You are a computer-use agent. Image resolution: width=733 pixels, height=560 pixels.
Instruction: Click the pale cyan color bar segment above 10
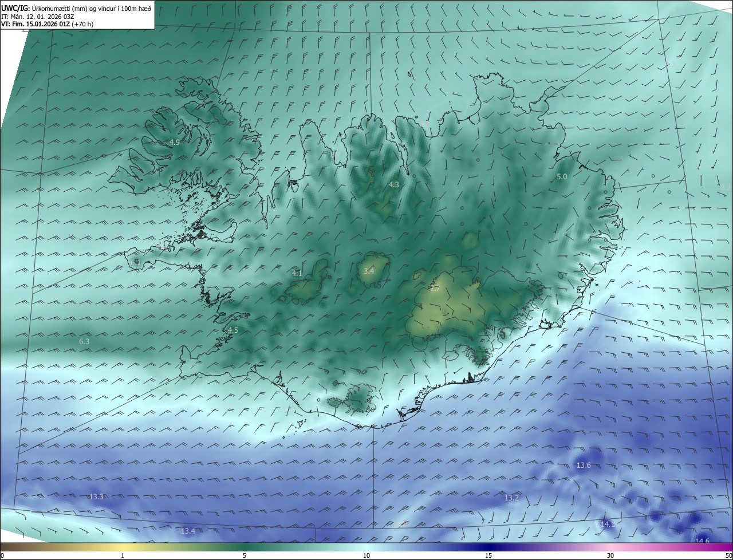tap(366, 547)
